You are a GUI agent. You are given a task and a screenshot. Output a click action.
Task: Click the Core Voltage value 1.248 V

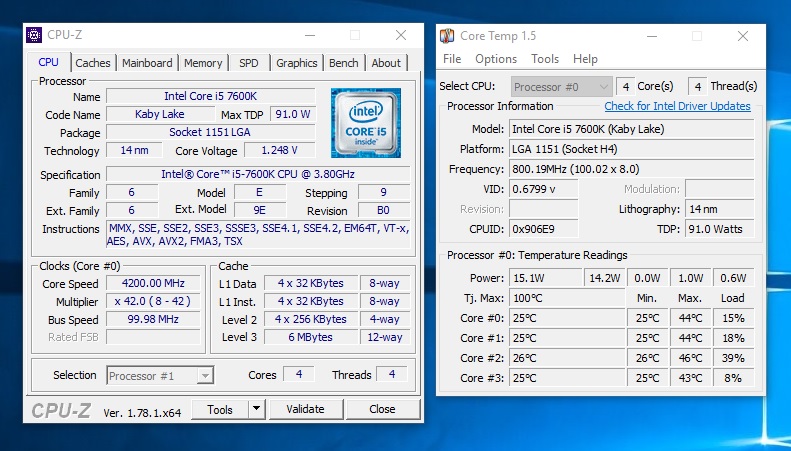click(x=279, y=150)
